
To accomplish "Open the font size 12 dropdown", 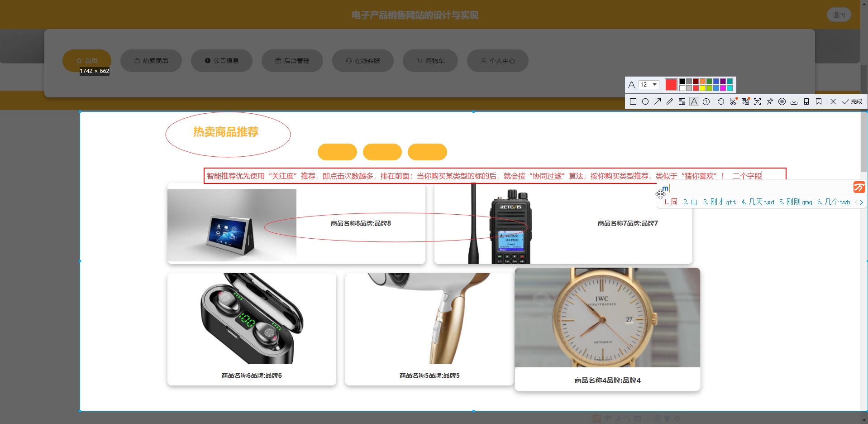I will point(649,85).
